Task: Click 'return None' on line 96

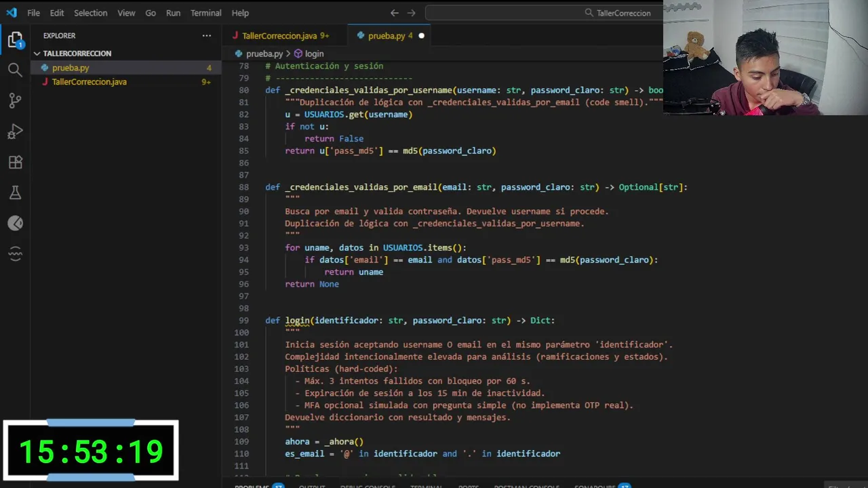Action: (x=312, y=285)
